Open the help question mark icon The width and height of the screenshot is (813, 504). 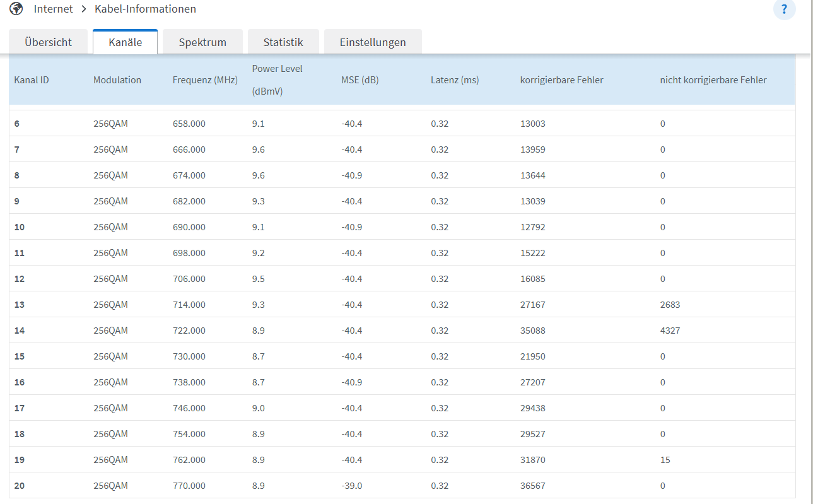point(784,9)
